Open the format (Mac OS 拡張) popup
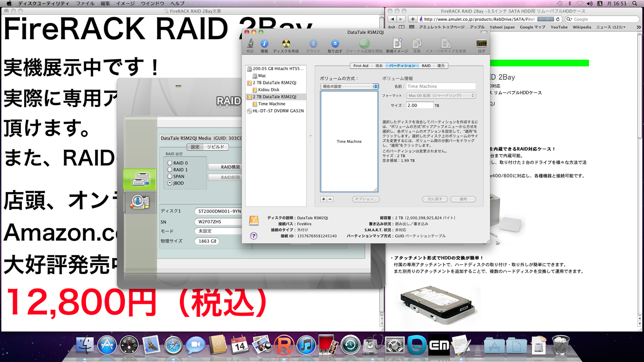Image resolution: width=644 pixels, height=362 pixels. pos(441,96)
